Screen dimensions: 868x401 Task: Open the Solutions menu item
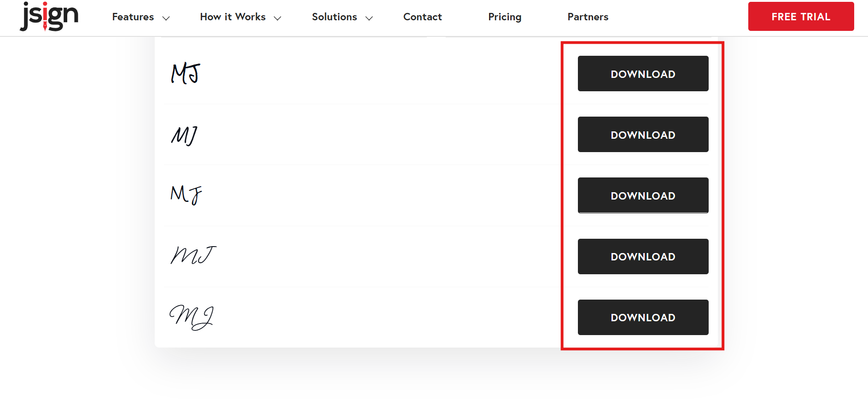tap(334, 17)
